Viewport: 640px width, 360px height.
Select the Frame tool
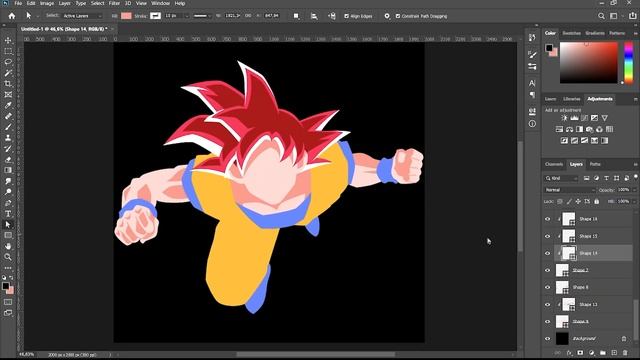(8, 95)
